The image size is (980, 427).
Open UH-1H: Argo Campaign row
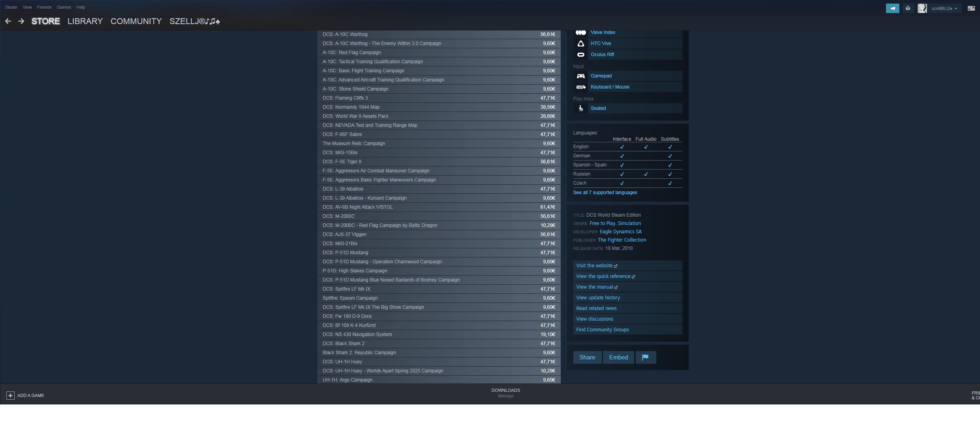click(439, 380)
